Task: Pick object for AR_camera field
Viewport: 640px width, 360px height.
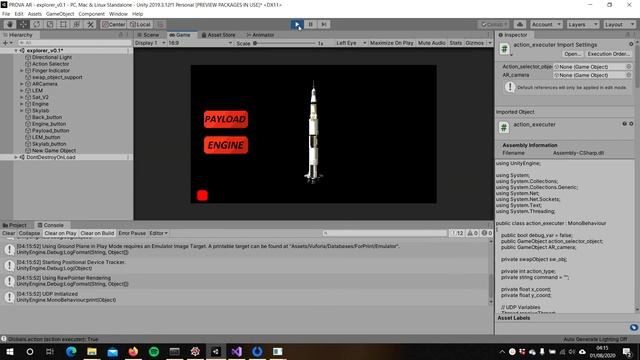Action: tap(629, 75)
